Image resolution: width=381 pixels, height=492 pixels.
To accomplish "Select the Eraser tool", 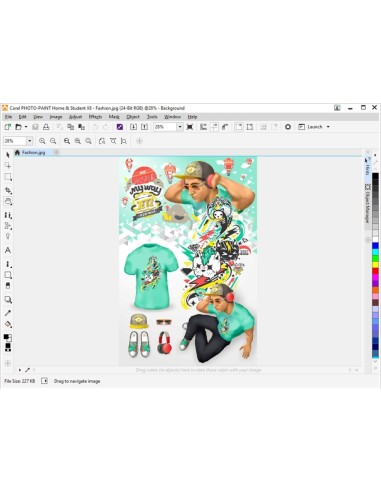I will pos(8,286).
